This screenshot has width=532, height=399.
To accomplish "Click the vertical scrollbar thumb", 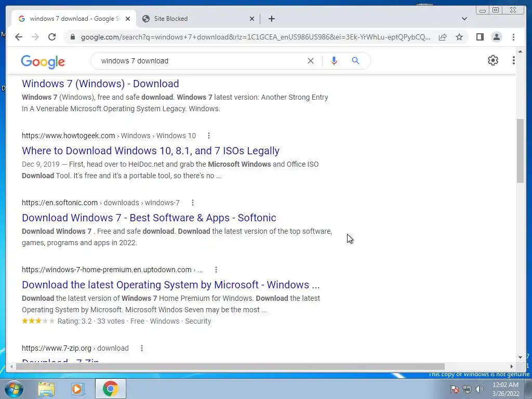I will point(520,151).
